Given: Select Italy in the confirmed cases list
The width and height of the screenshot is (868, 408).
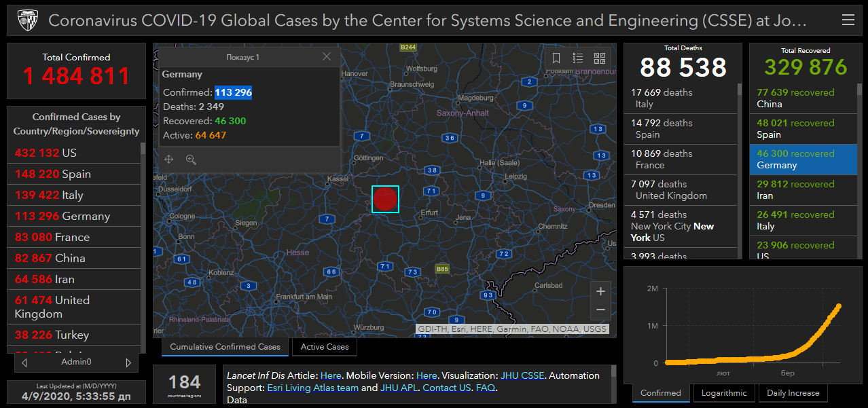Looking at the screenshot, I should (x=74, y=196).
